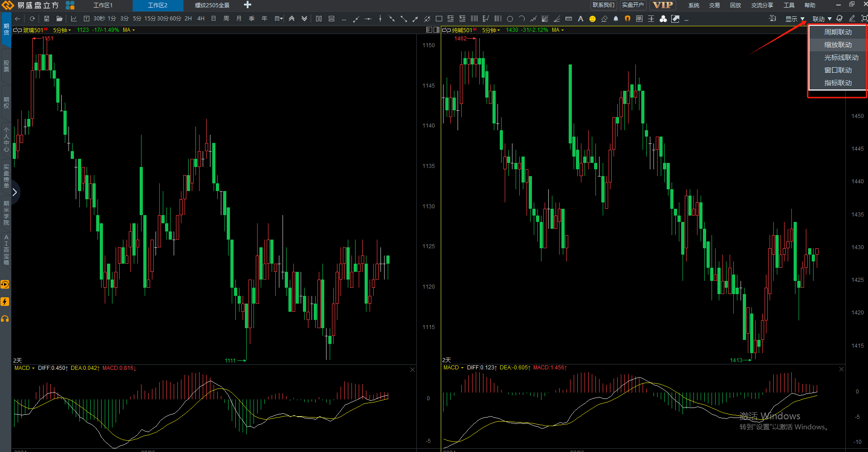The height and width of the screenshot is (452, 868).
Task: Select the eraser tool icon
Action: click(x=604, y=19)
